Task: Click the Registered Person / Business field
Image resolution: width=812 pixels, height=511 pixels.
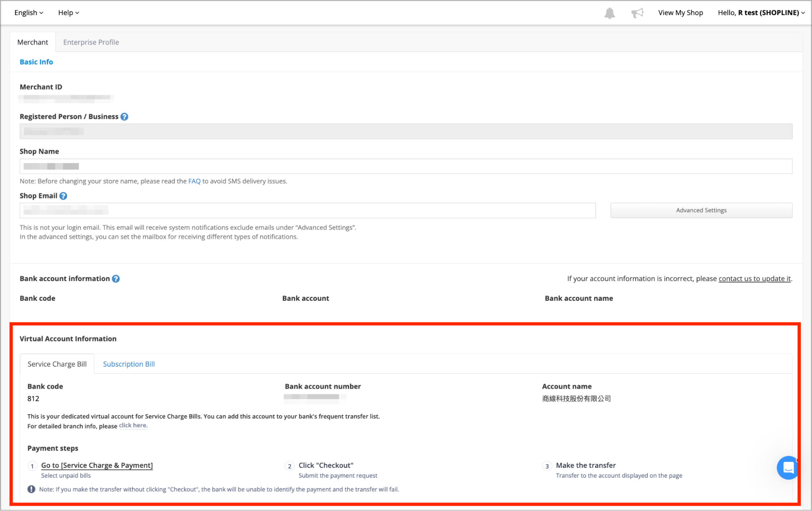Action: tap(406, 131)
